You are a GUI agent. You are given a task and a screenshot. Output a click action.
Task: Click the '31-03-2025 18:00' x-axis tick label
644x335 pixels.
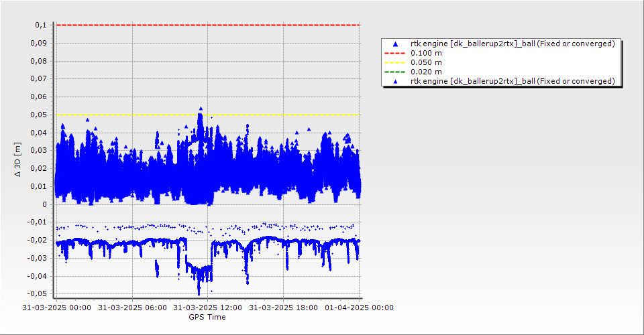(x=283, y=308)
